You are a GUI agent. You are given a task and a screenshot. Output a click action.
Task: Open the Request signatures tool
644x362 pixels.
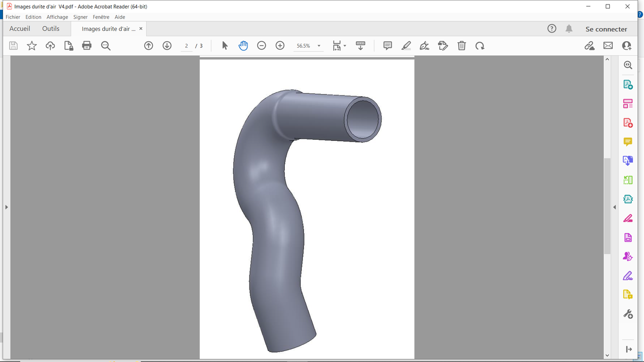coord(628,256)
